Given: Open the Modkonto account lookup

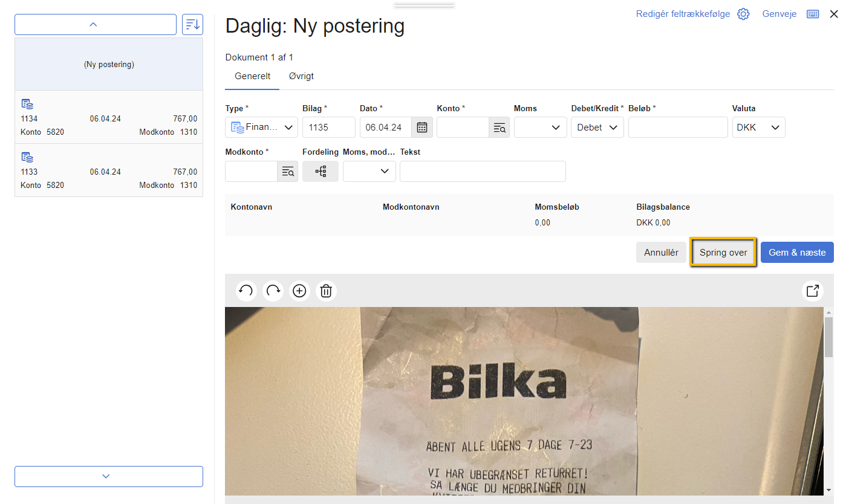Looking at the screenshot, I should coord(288,171).
